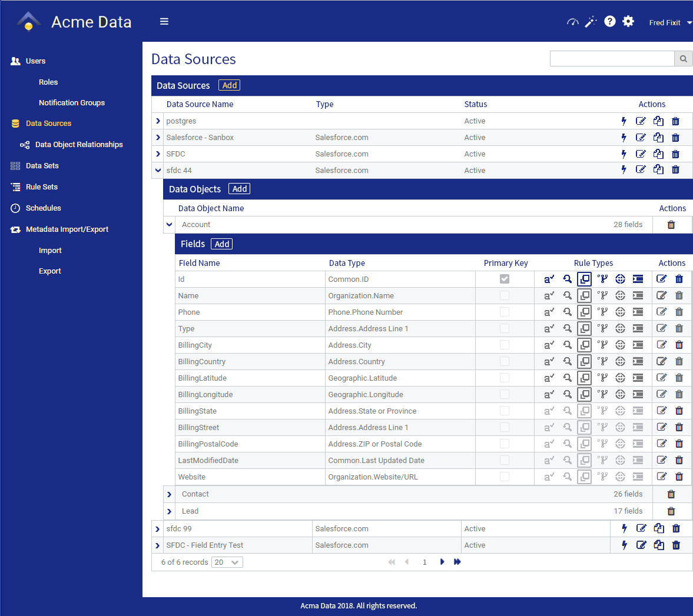This screenshot has width=693, height=616.
Task: Click the copy icon for SFDC data source
Action: 658,154
